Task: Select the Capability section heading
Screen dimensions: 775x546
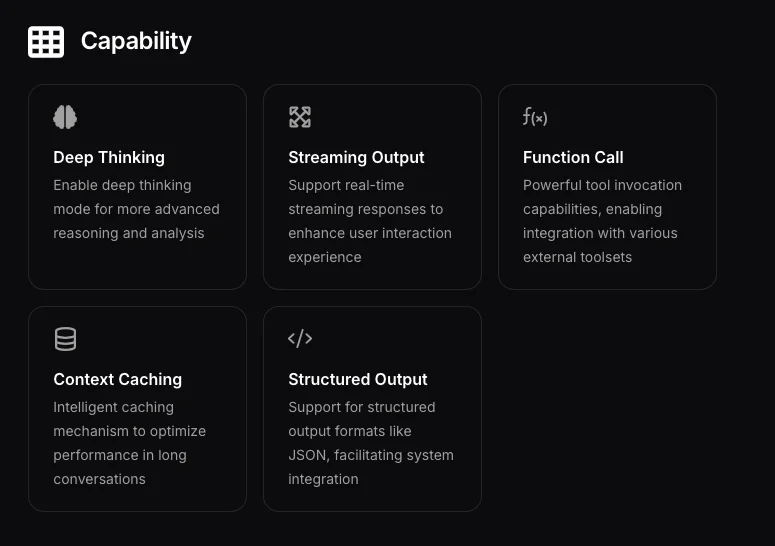Action: (136, 41)
